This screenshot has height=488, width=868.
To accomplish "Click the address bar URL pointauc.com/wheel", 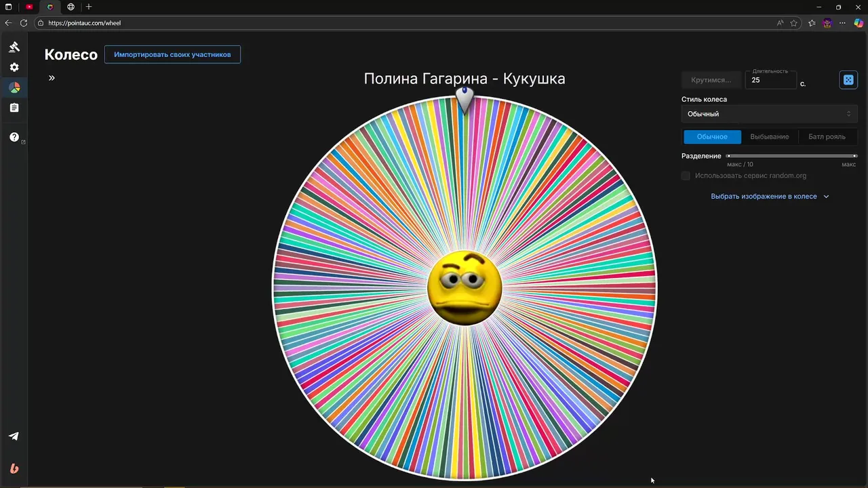I will coord(84,23).
